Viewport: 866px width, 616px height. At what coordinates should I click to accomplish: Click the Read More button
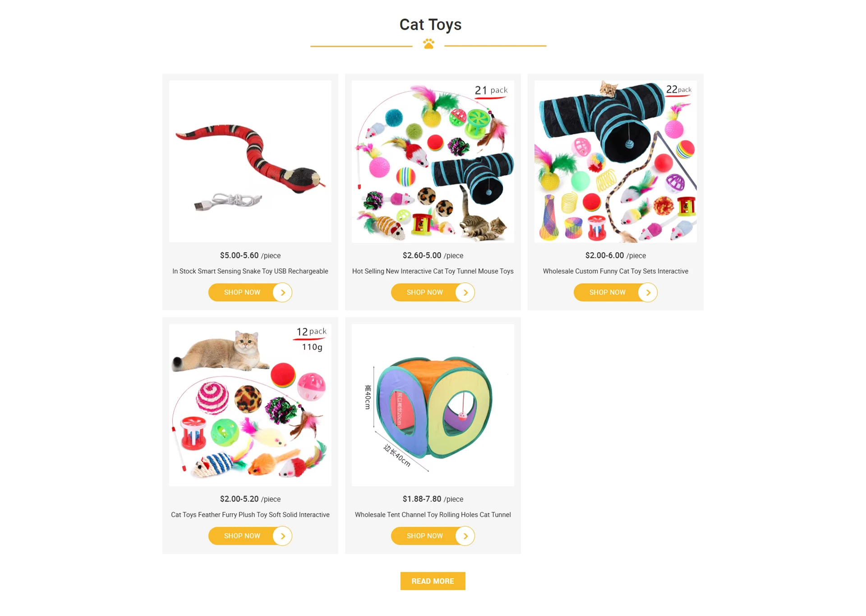(x=433, y=581)
